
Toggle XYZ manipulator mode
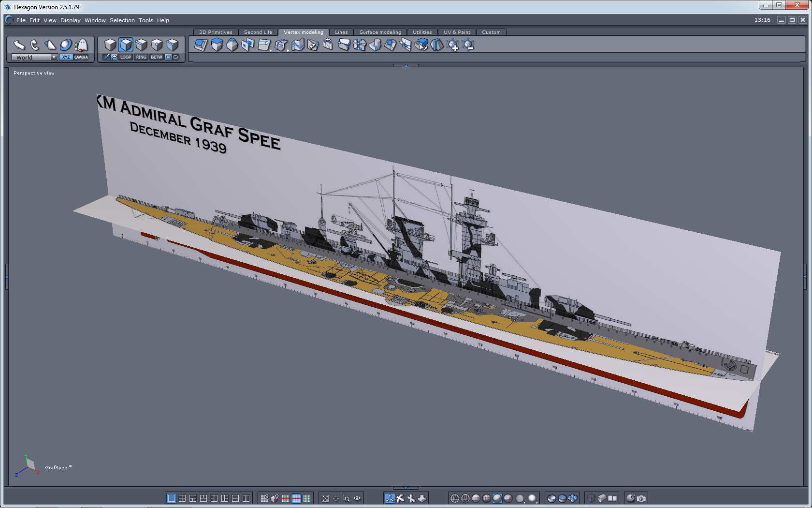[66, 57]
